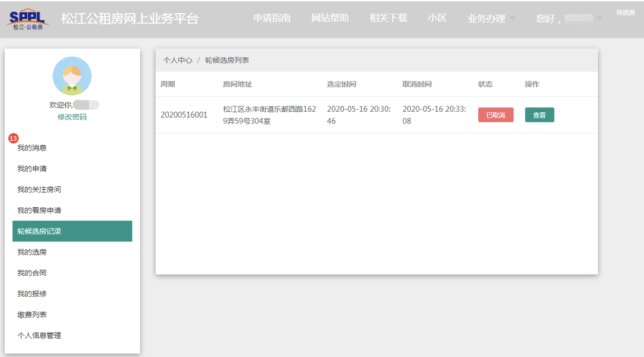Open 网站帮助 in top navigation
This screenshot has width=644, height=357.
click(330, 18)
